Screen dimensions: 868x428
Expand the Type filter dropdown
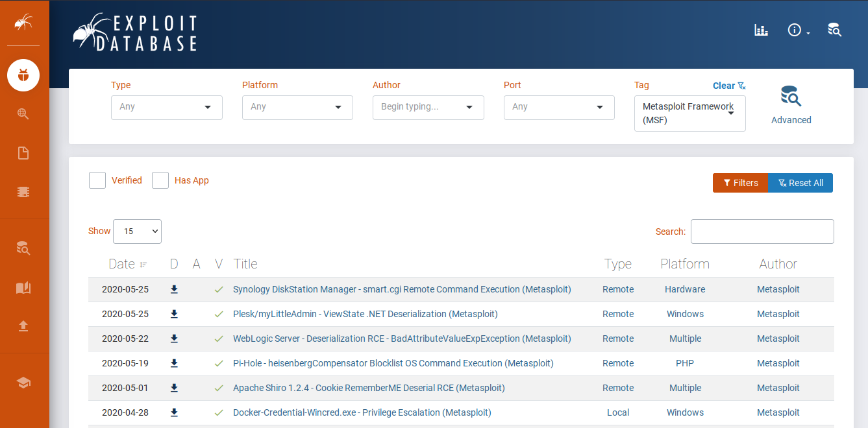(167, 107)
